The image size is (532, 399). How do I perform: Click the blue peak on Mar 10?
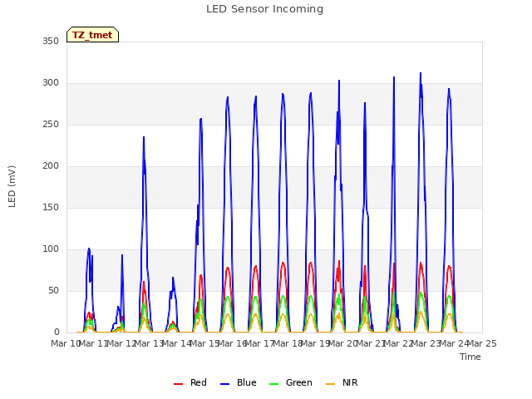tap(89, 249)
